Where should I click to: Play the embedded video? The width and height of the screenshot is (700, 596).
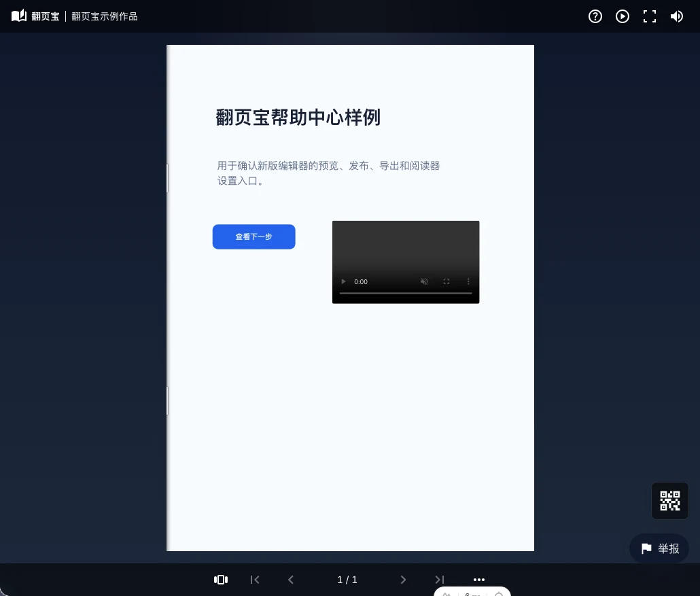click(343, 281)
